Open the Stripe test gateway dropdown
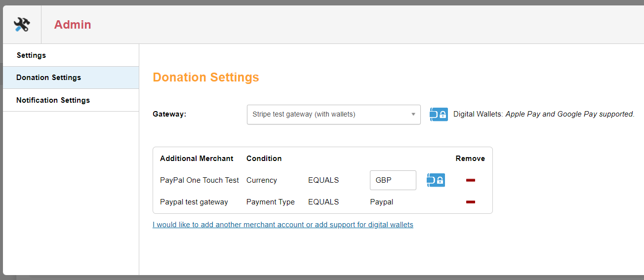 point(334,115)
